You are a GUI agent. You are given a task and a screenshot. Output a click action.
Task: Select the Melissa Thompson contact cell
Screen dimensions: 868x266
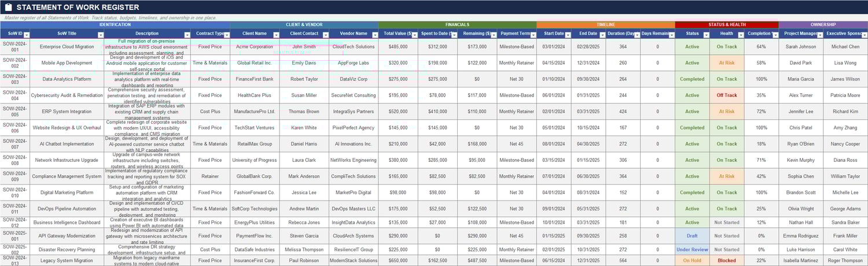pyautogui.click(x=304, y=250)
